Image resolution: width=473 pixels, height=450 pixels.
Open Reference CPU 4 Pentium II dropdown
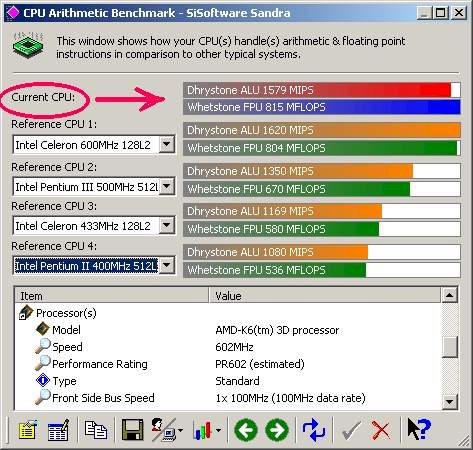click(166, 266)
